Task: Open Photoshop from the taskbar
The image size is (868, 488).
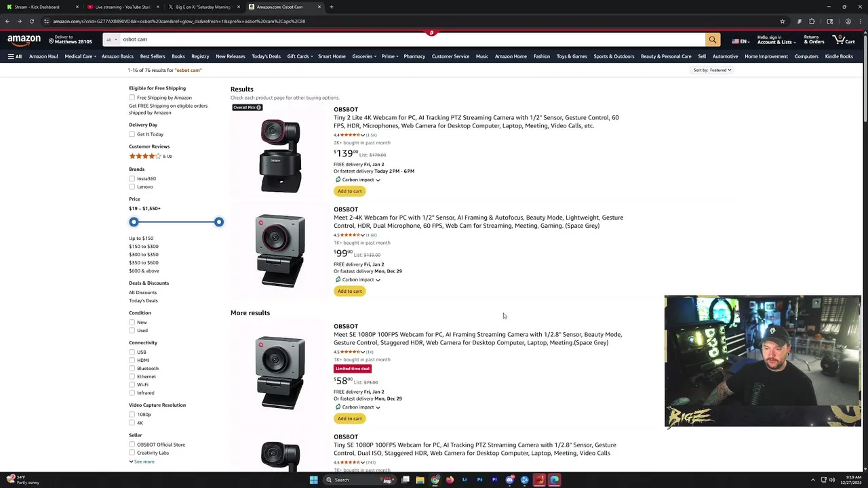Action: 479,480
